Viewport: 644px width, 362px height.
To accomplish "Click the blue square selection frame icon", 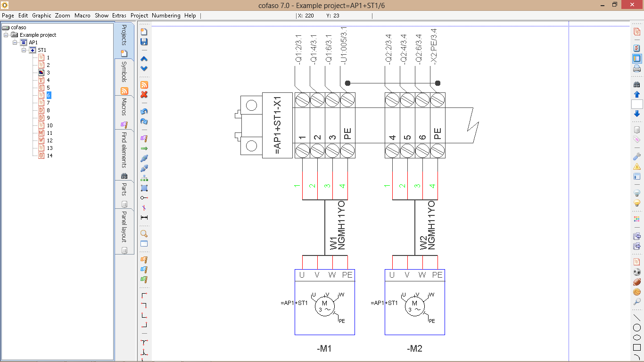I will click(144, 188).
